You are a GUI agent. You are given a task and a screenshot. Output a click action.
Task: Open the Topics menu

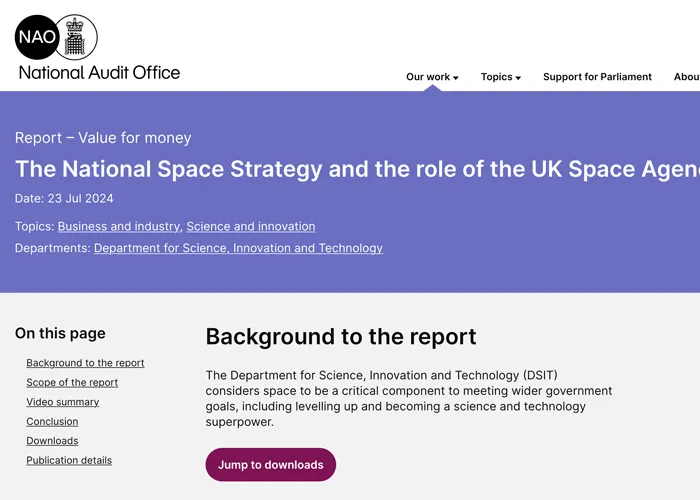point(496,77)
